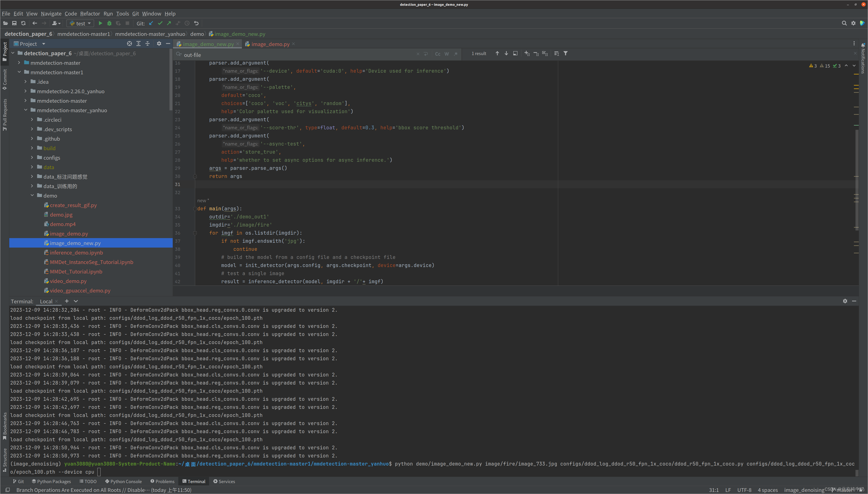Open IDE settings gear at top right
The width and height of the screenshot is (868, 494).
tap(853, 23)
